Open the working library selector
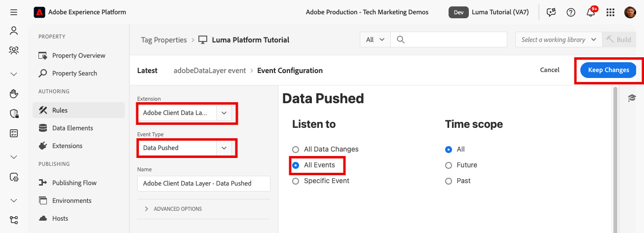The width and height of the screenshot is (644, 233). (x=559, y=39)
